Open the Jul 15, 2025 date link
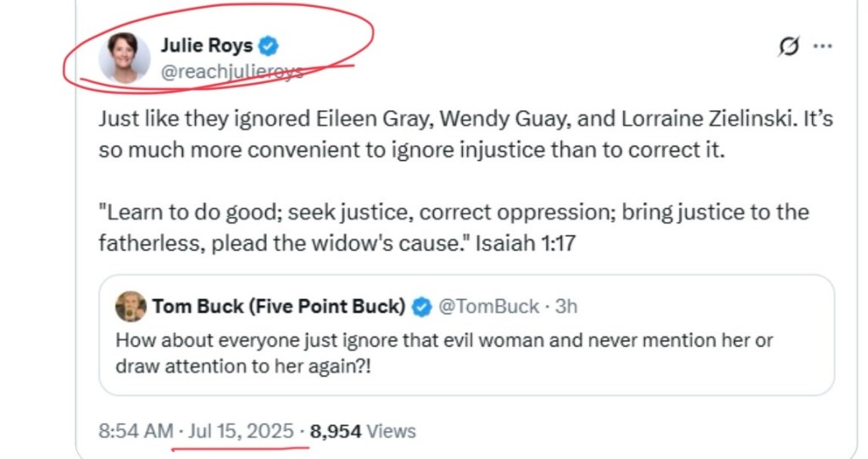The image size is (868, 459). [242, 431]
